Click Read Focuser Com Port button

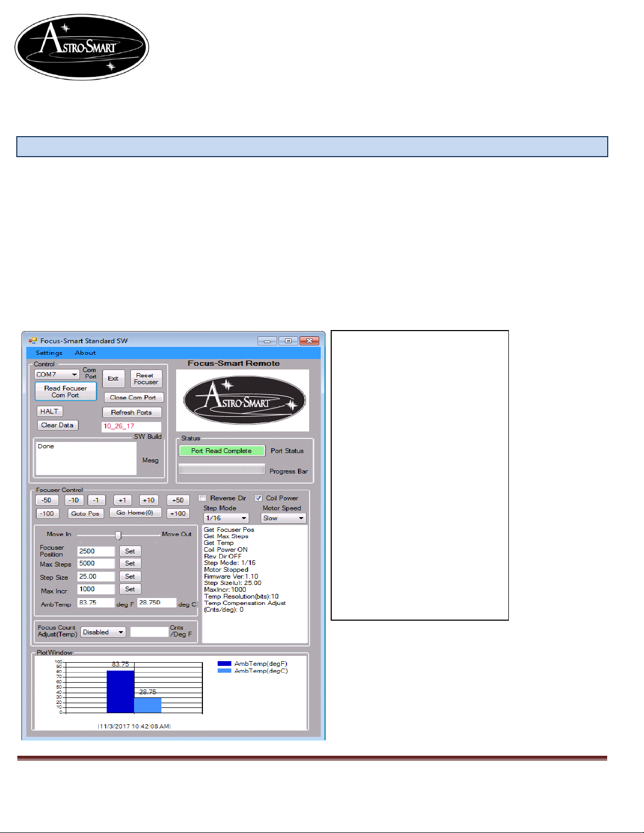coord(66,392)
